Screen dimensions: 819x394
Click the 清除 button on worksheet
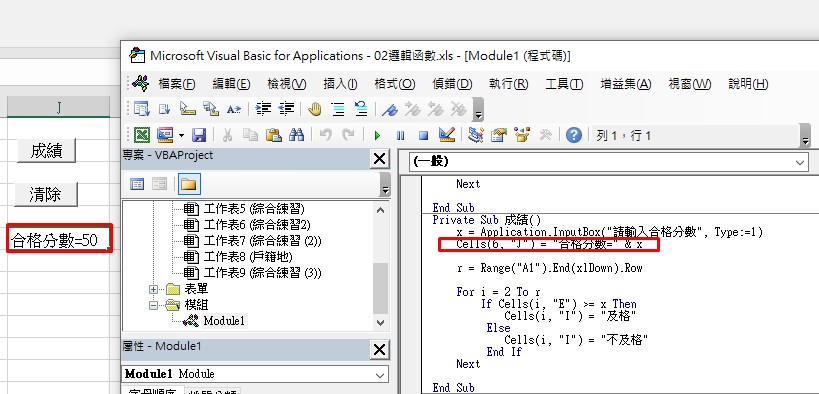pos(45,194)
